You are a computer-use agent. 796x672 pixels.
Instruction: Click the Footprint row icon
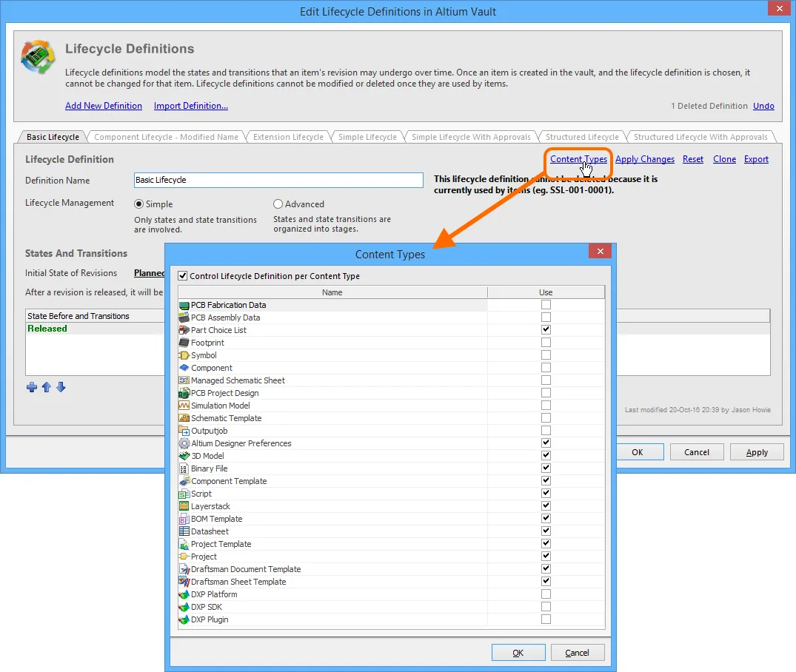(x=184, y=343)
